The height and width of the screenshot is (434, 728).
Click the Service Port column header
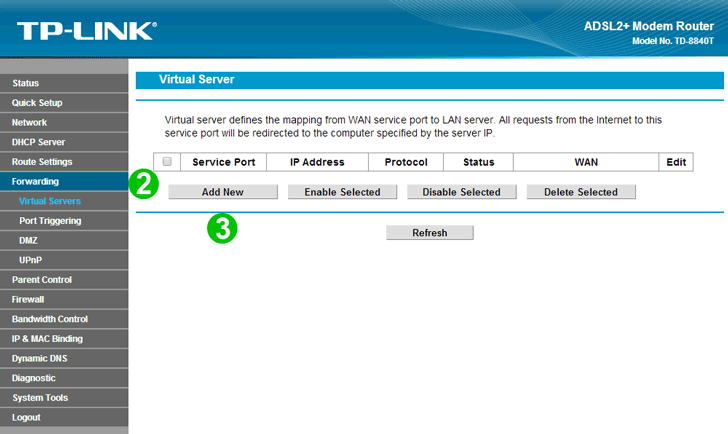click(224, 162)
